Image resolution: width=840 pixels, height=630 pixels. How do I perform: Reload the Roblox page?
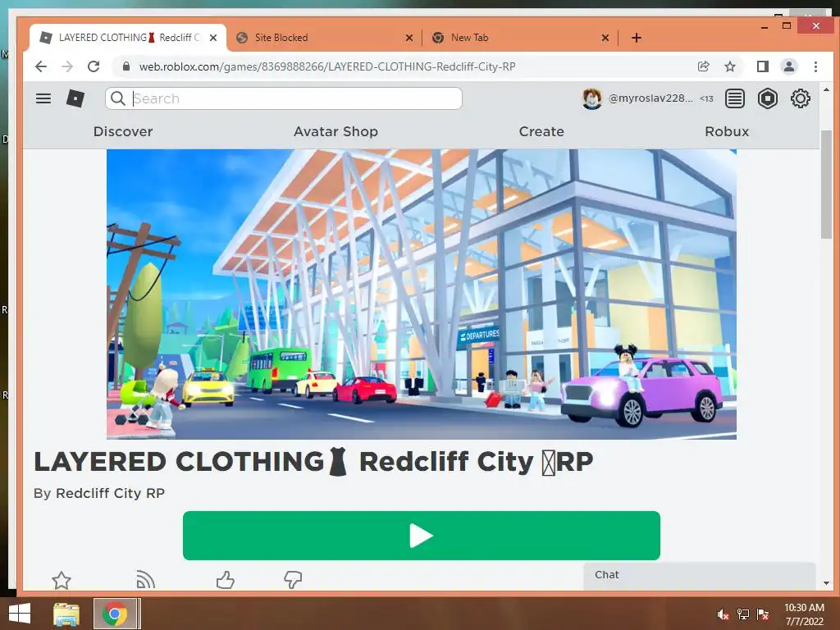[x=94, y=66]
